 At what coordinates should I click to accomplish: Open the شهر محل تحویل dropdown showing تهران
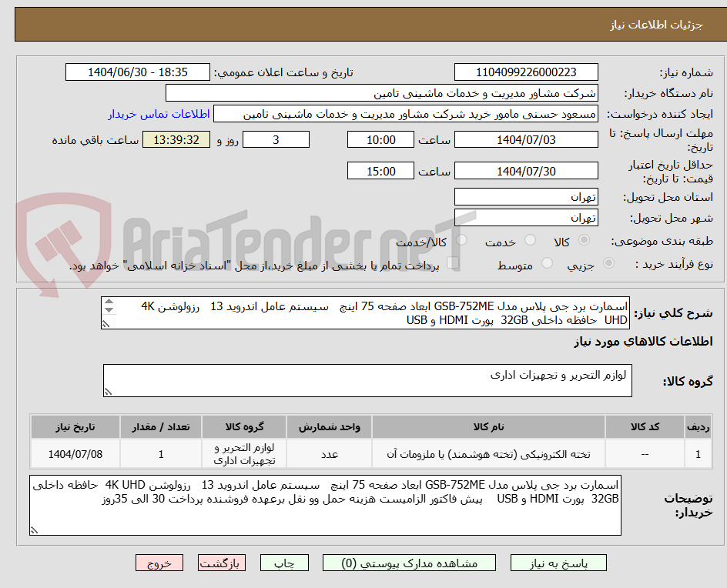526,217
